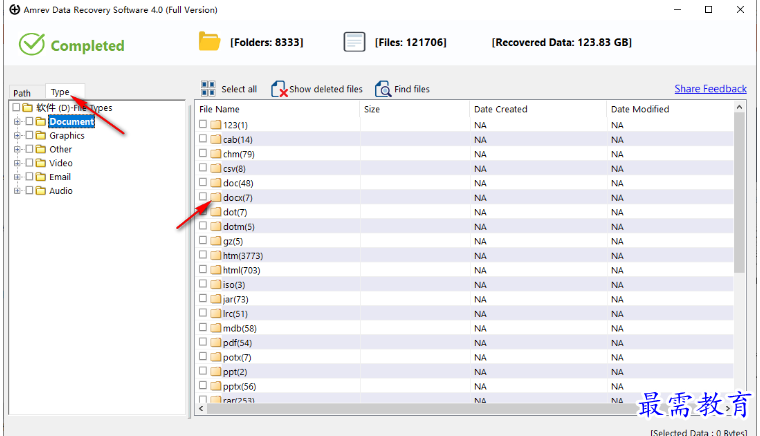The image size is (760, 436).
Task: Tick the html(703) checkbox
Action: tap(203, 269)
